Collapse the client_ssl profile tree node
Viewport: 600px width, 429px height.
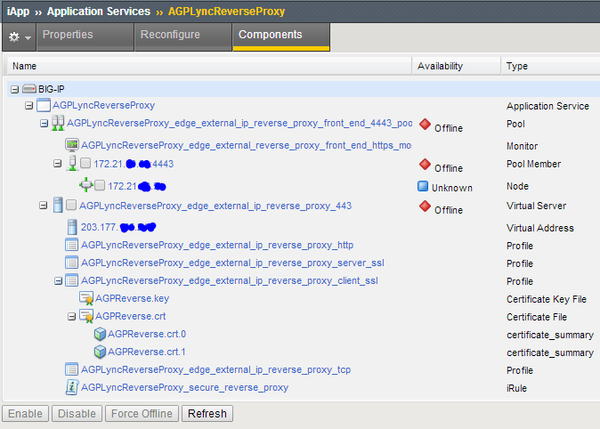[x=57, y=281]
